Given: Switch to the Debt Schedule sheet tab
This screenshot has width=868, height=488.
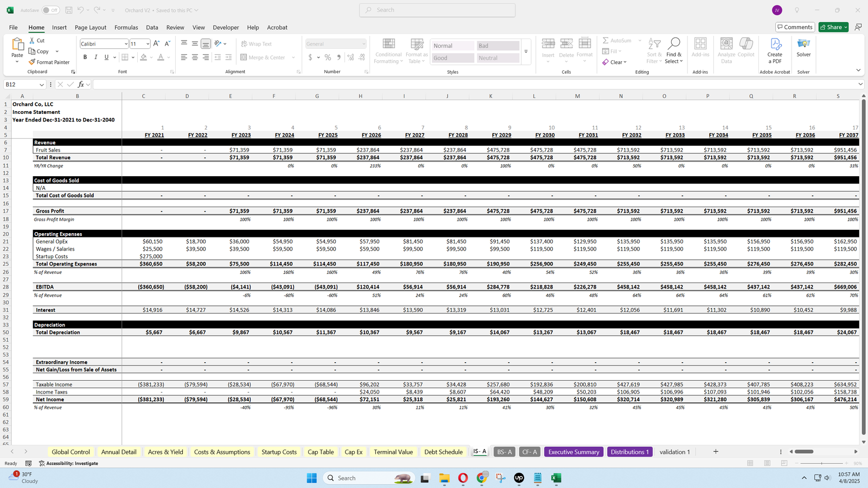Looking at the screenshot, I should (x=443, y=452).
